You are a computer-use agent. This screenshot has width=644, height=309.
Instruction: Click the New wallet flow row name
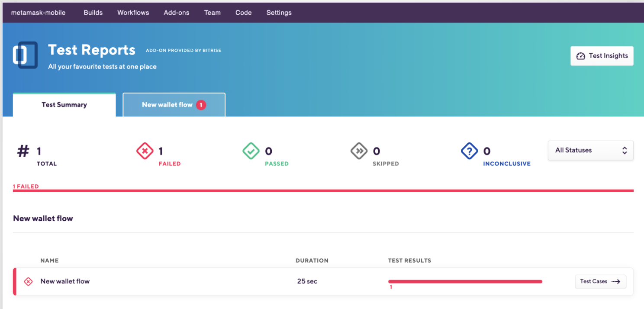tap(65, 281)
